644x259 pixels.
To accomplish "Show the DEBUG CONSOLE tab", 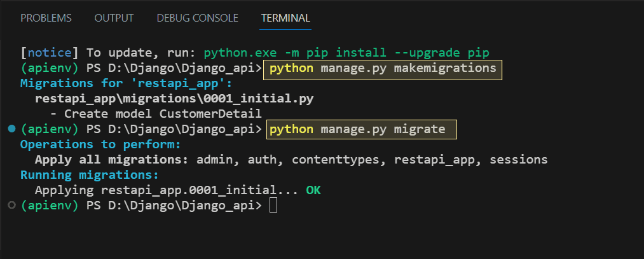I will point(198,18).
